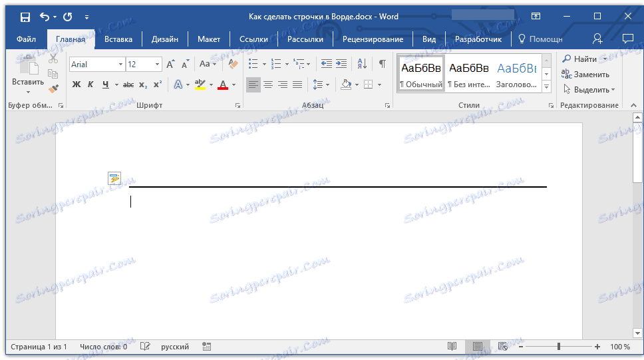Center align the paragraph

[x=268, y=85]
